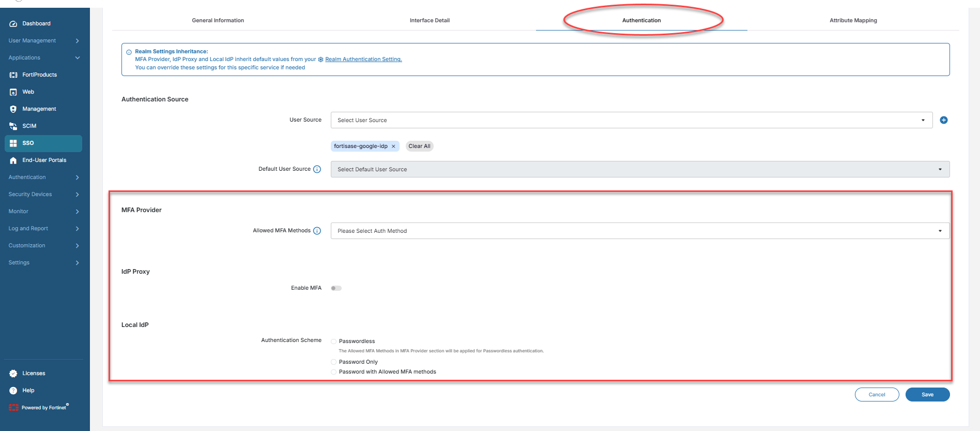Click the Dashboard gauge icon
The height and width of the screenshot is (431, 980).
(13, 24)
